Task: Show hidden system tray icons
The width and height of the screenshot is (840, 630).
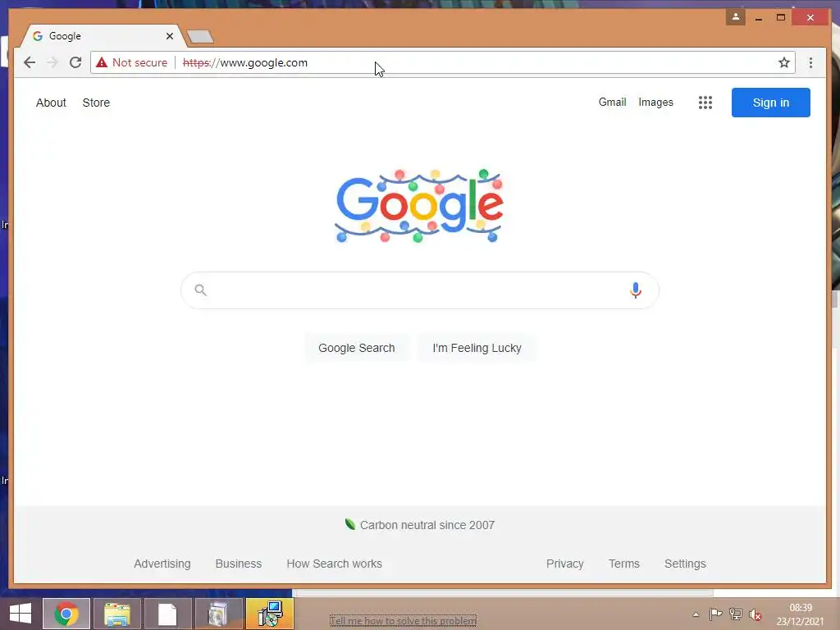Action: pos(696,614)
